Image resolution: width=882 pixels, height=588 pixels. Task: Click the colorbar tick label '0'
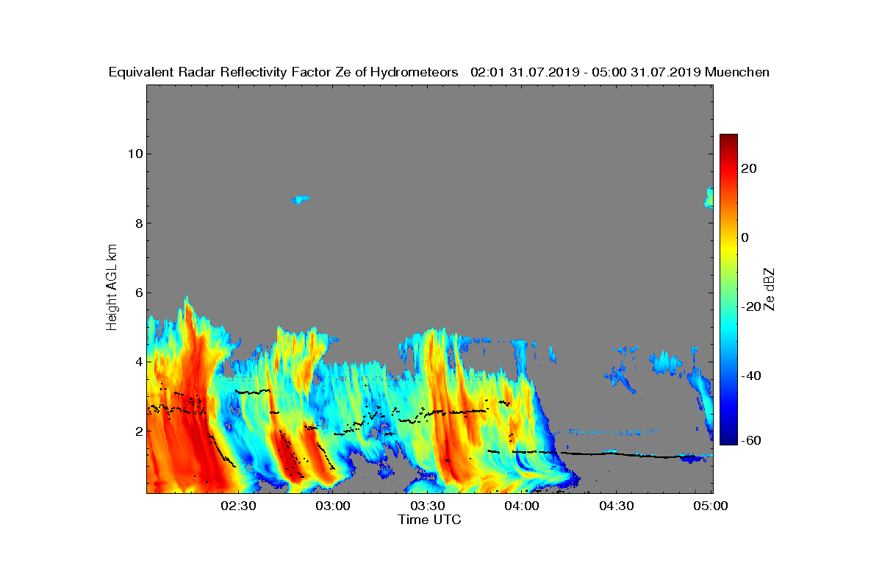(x=745, y=237)
